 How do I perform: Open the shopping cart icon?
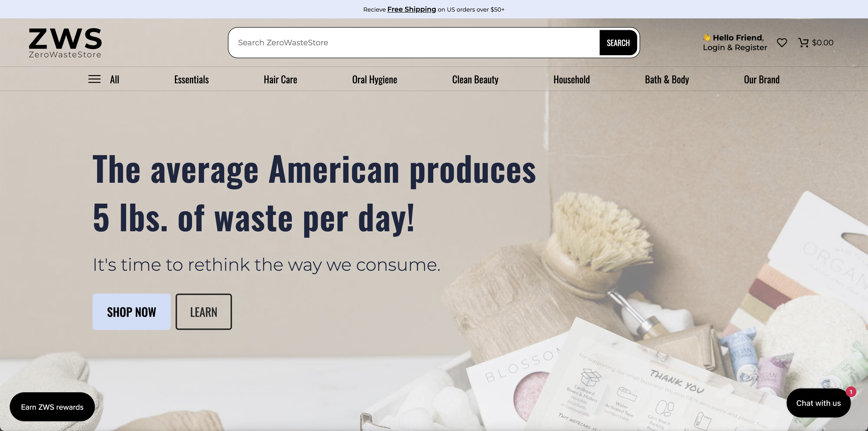coord(803,43)
